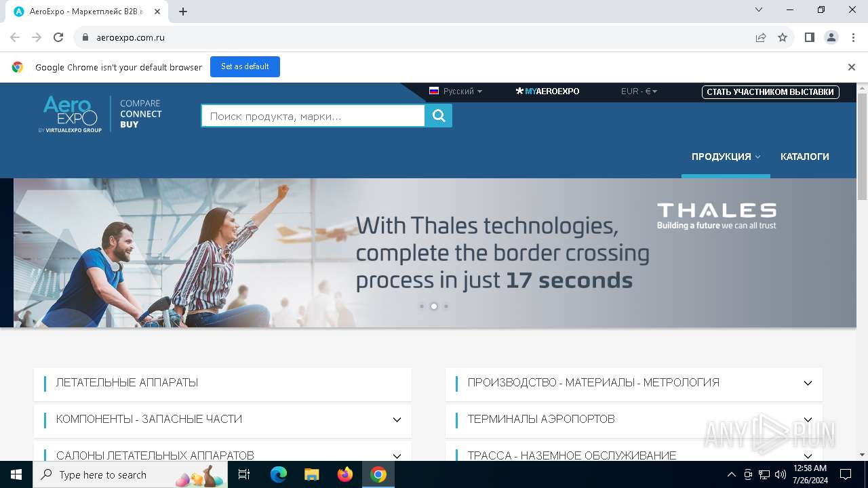Screen dimensions: 868x488
Task: Open the Русский language dropdown
Action: pyautogui.click(x=456, y=91)
